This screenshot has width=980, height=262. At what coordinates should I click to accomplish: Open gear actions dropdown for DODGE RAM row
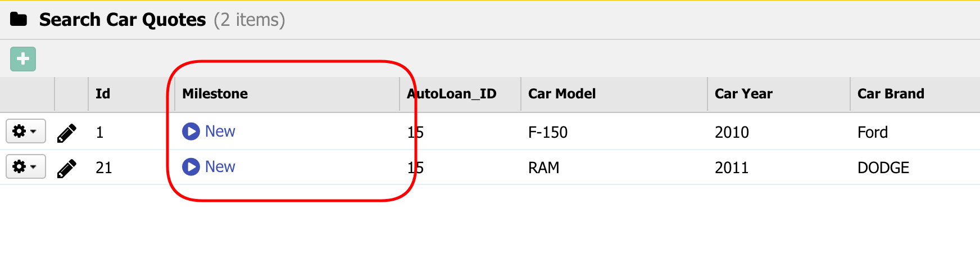[25, 167]
